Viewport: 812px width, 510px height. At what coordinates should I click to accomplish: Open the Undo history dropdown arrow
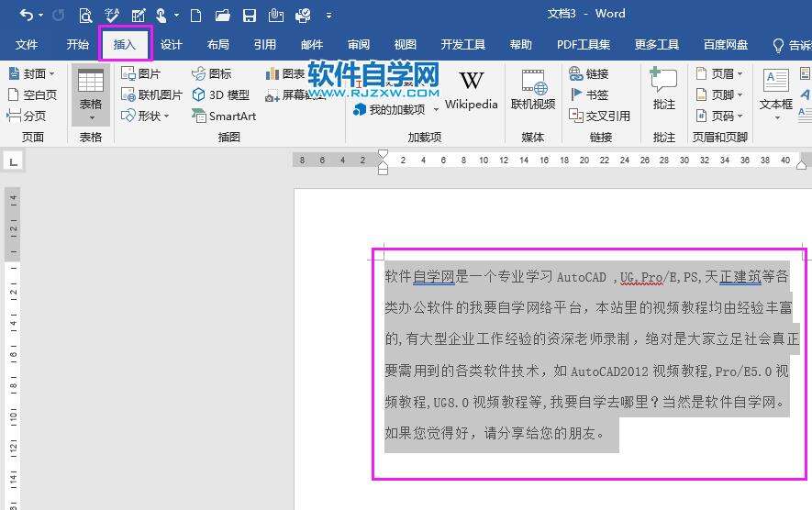(41, 16)
